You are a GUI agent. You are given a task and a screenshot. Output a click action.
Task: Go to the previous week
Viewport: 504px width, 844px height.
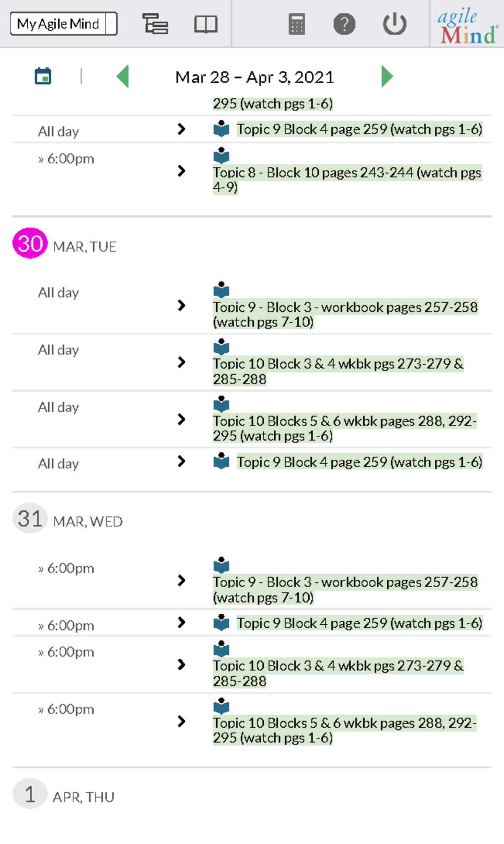pyautogui.click(x=123, y=76)
